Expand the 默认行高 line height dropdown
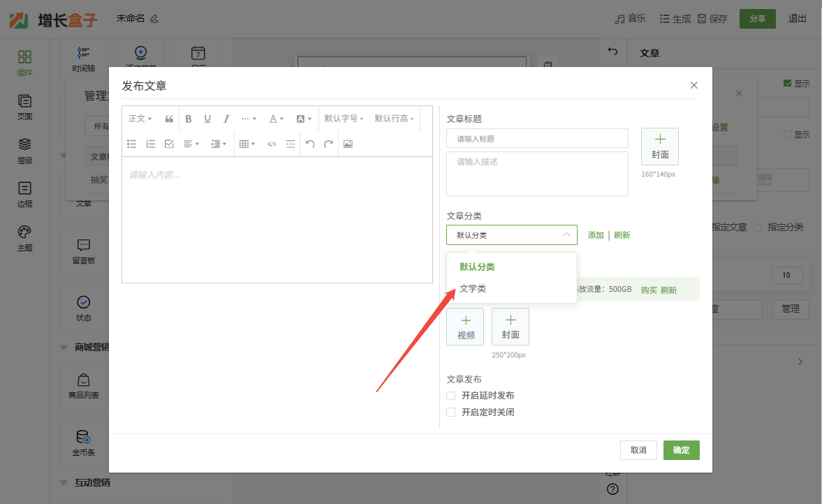Image resolution: width=822 pixels, height=504 pixels. coord(394,119)
